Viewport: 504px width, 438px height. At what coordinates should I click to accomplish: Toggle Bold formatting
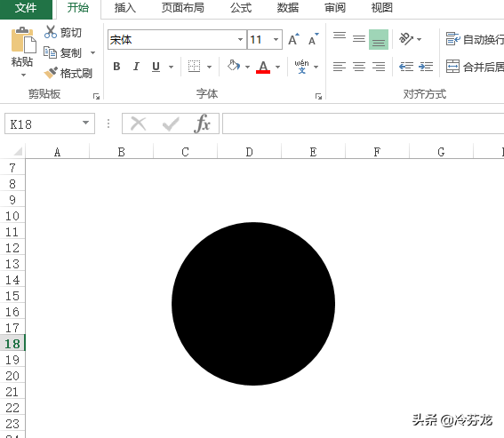tap(116, 67)
